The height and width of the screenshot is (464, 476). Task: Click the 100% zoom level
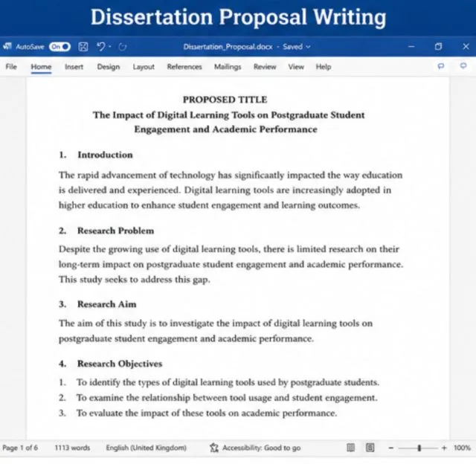[x=462, y=448]
